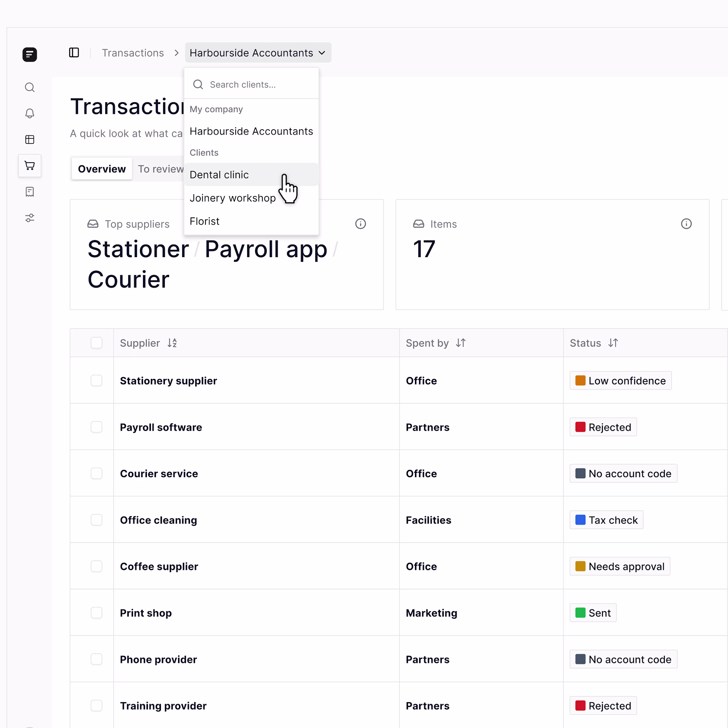The height and width of the screenshot is (728, 728).
Task: Sort by Supplier column icon
Action: [x=172, y=343]
